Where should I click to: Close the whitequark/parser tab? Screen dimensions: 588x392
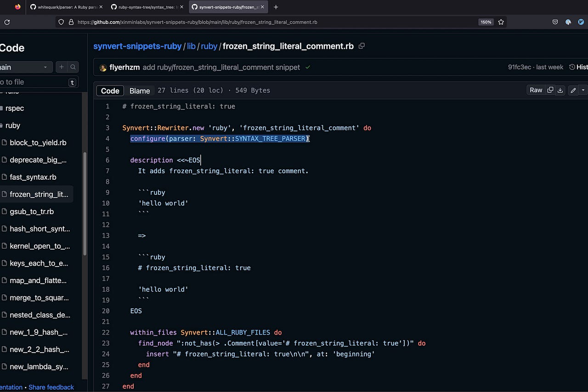click(101, 7)
